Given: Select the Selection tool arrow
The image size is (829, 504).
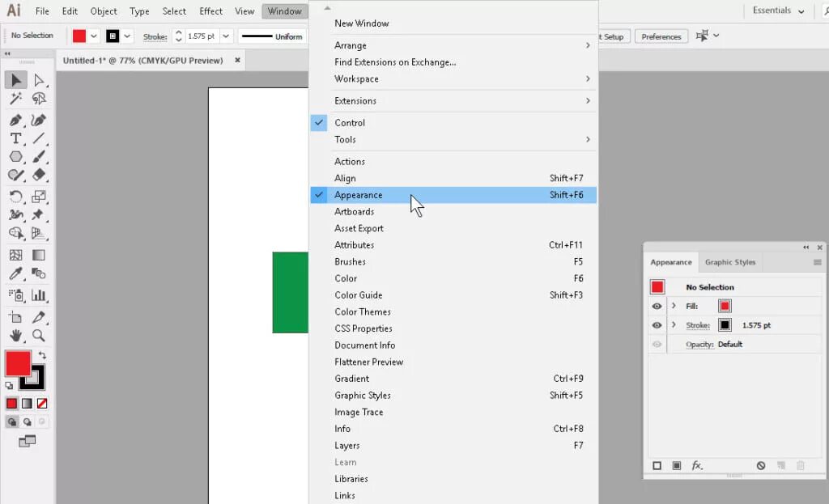Looking at the screenshot, I should point(16,80).
